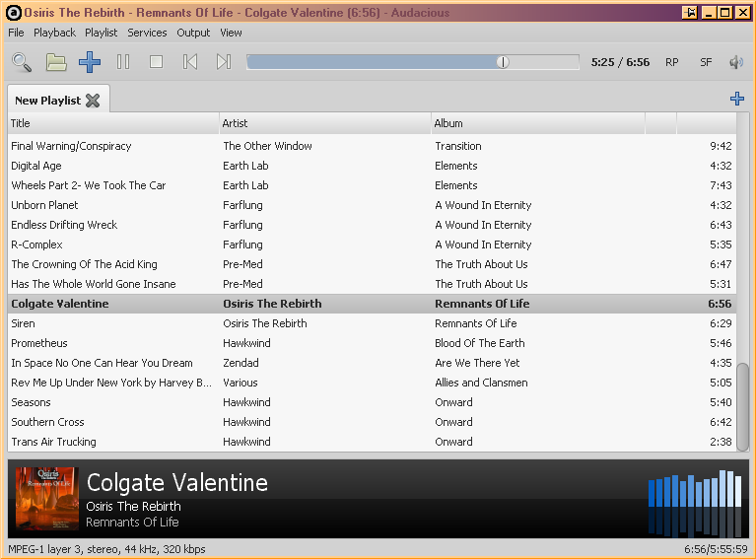Open the volume speaker control
Image resolution: width=756 pixels, height=559 pixels.
(735, 62)
